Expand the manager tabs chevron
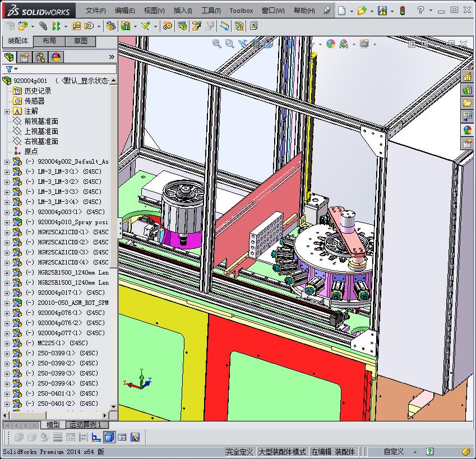This screenshot has height=459, width=476. click(112, 57)
